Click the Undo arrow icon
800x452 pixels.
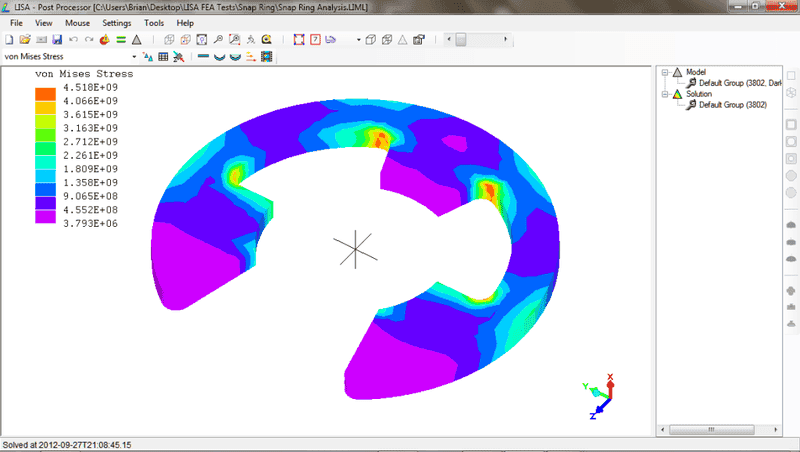pos(73,40)
